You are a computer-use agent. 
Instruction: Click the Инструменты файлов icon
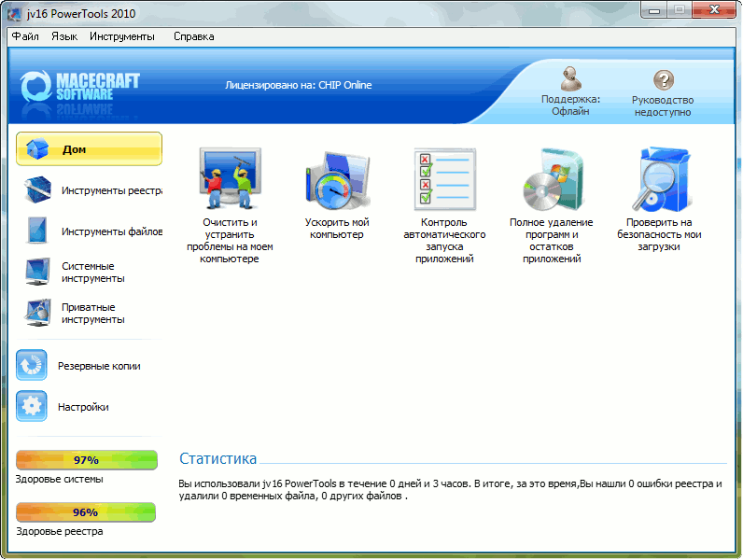[37, 231]
